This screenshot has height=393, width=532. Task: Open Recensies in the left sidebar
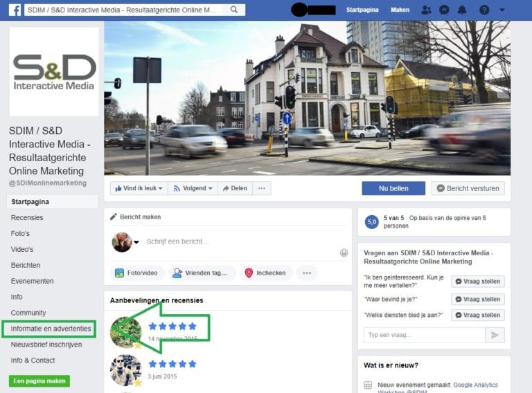tap(27, 217)
